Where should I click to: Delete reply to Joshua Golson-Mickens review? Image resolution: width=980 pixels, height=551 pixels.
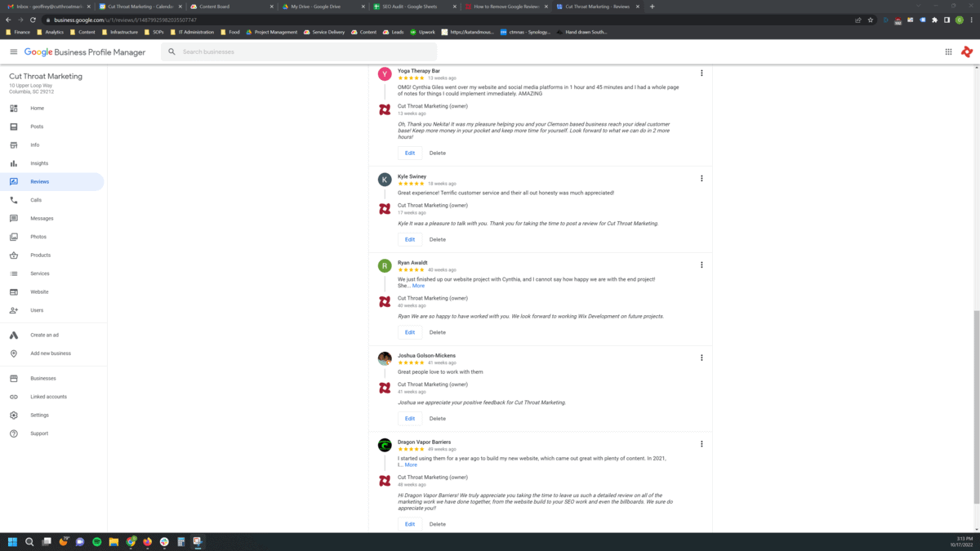pos(438,418)
